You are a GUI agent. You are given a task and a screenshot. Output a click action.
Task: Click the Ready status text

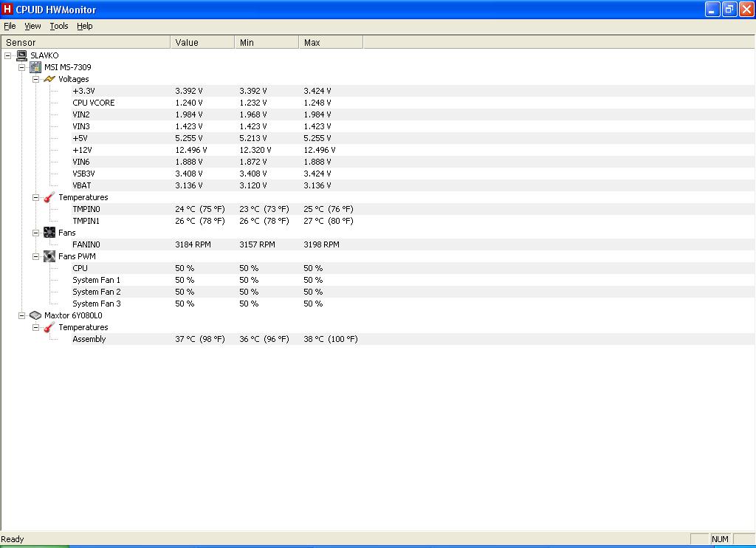[13, 539]
